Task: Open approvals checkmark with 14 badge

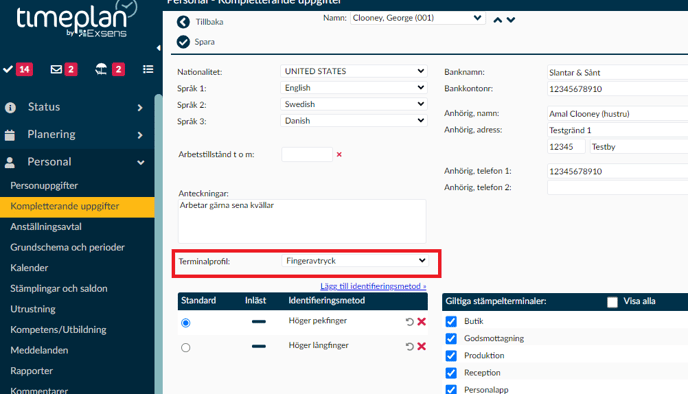Action: (x=18, y=69)
